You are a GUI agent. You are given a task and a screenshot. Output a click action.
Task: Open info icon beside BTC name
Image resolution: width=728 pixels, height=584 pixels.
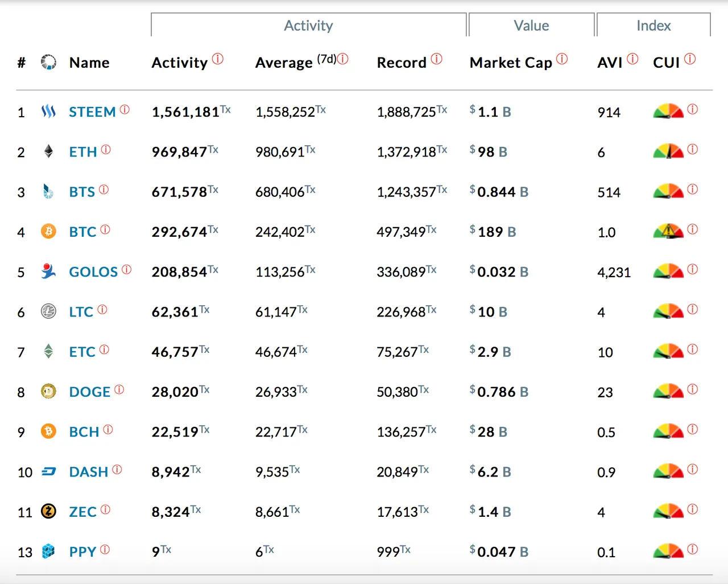click(x=105, y=229)
